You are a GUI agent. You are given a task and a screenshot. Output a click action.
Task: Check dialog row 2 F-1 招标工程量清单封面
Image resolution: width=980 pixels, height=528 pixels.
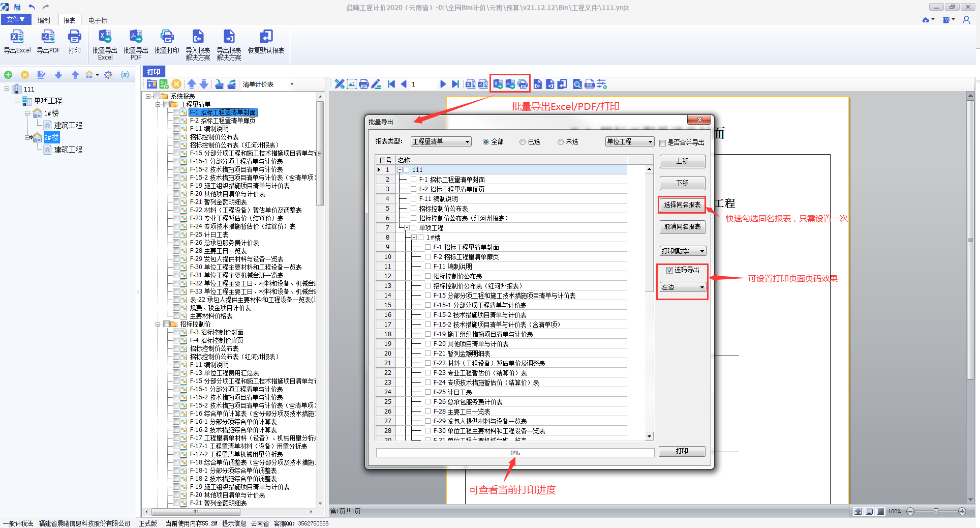point(414,180)
